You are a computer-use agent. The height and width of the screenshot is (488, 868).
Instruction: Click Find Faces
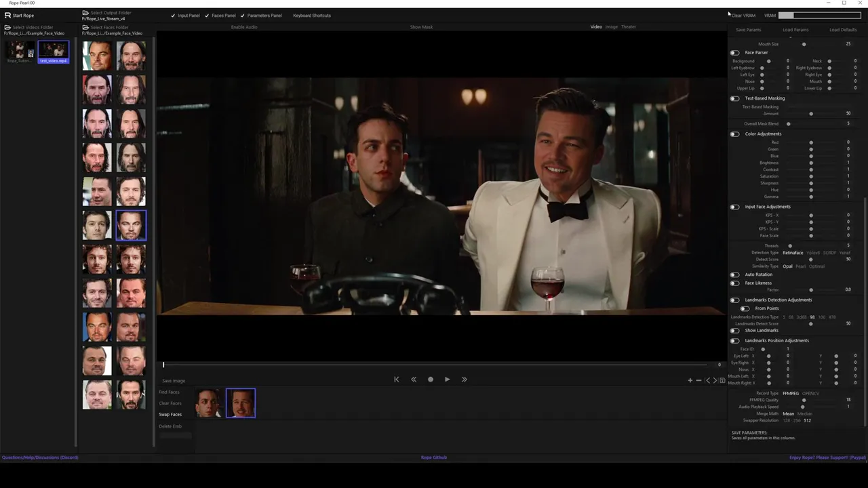(x=170, y=392)
